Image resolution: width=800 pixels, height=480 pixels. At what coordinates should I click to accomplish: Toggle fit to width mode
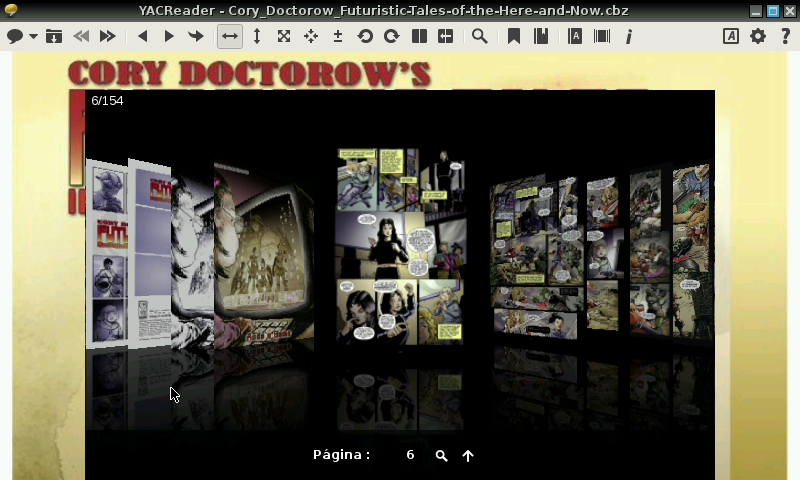point(230,36)
